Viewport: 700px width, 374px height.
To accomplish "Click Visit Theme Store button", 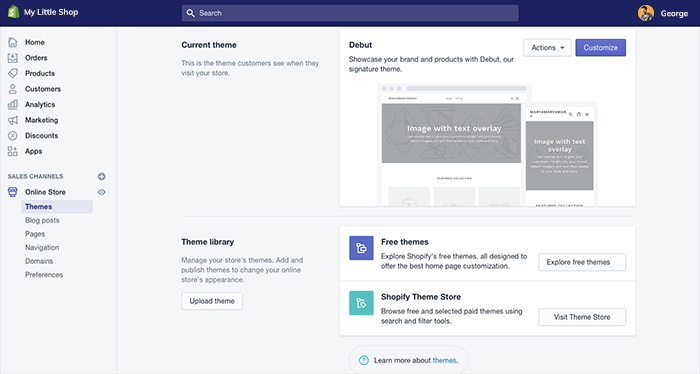I will coord(582,317).
